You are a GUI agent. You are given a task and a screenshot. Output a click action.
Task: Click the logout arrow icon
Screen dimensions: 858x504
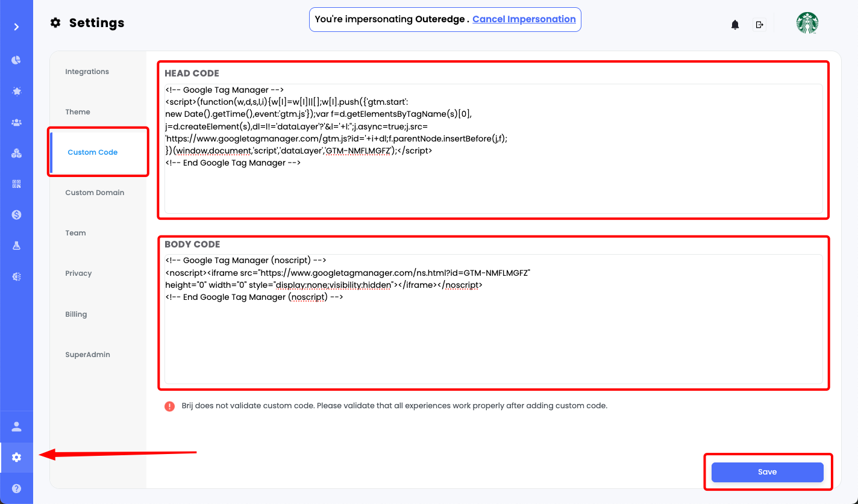click(759, 25)
